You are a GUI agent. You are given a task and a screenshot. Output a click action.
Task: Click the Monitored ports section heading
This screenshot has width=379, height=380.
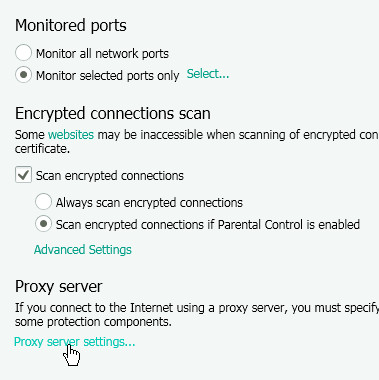point(71,26)
